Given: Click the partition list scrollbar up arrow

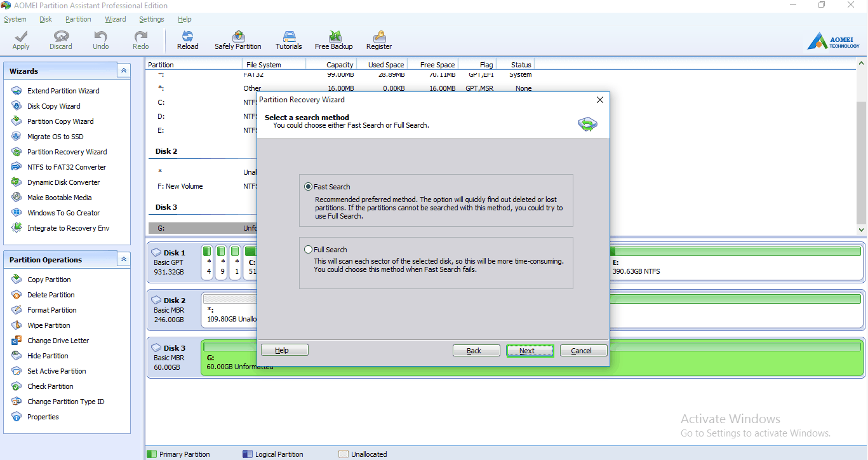Looking at the screenshot, I should point(862,64).
